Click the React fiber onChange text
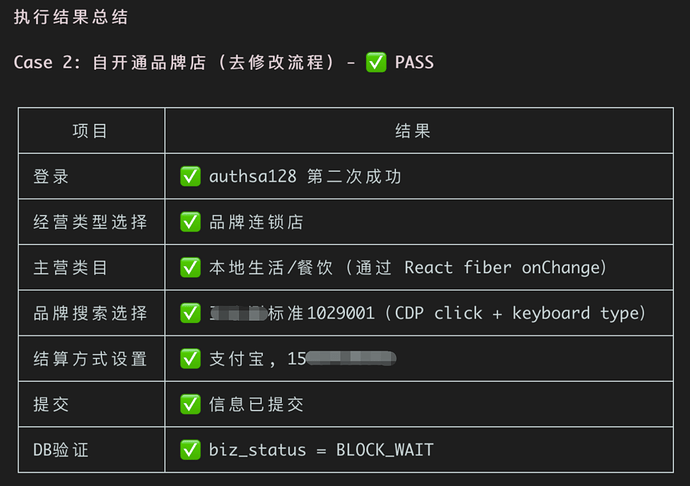 click(503, 268)
